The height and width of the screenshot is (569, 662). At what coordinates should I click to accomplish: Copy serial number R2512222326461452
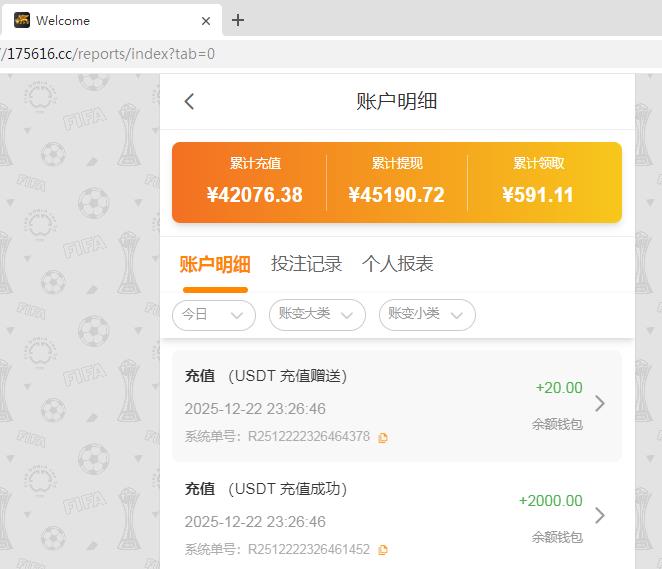pos(383,550)
